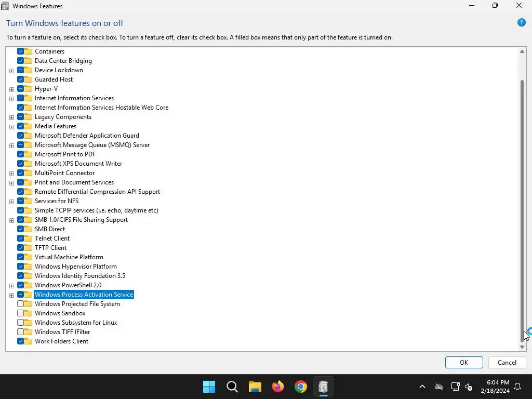Uncheck Microsoft Print to PDF

click(x=20, y=154)
